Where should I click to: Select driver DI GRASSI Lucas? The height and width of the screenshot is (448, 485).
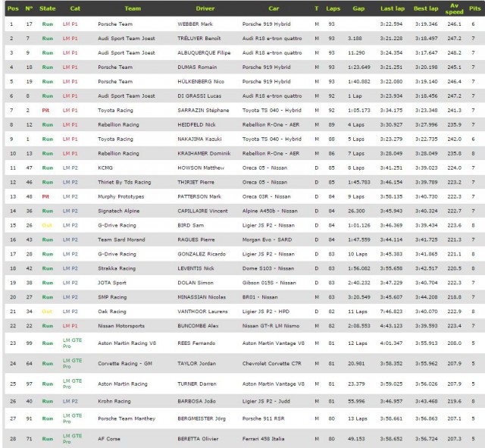coord(199,96)
